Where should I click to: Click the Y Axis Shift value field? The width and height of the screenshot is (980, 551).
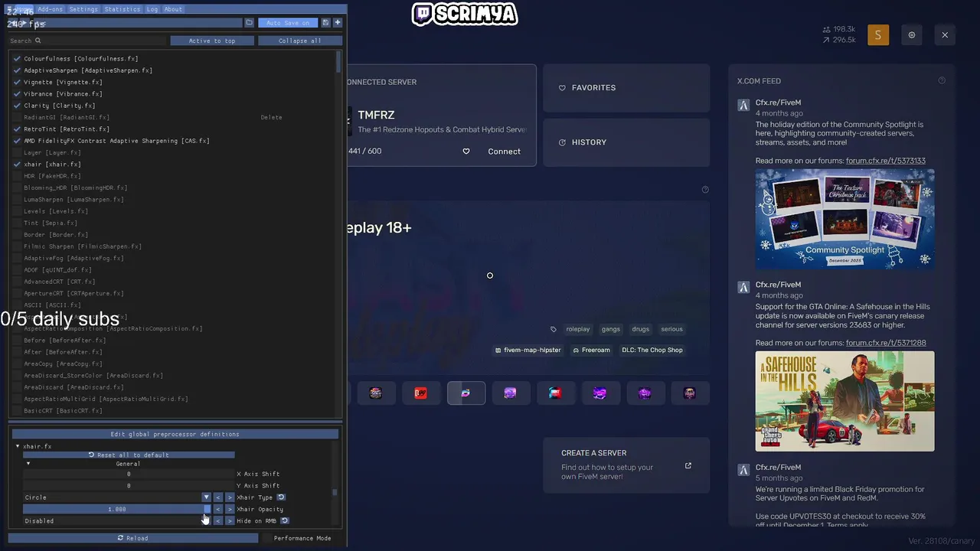[128, 486]
